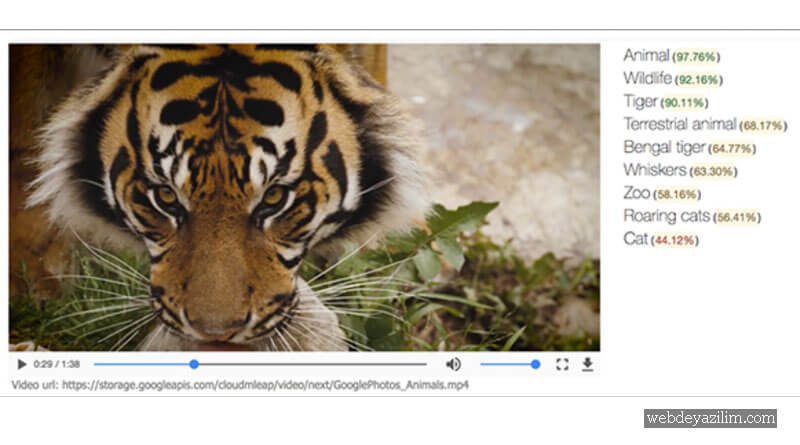Select the Zoo label
The image size is (800, 445).
(x=636, y=194)
